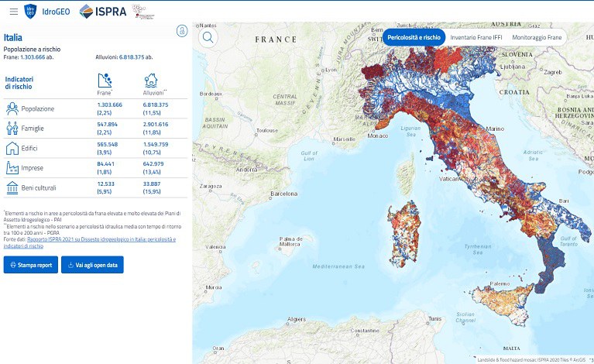Image resolution: width=594 pixels, height=364 pixels.
Task: Switch to the Pericolosità e rischio tab
Action: tap(414, 36)
